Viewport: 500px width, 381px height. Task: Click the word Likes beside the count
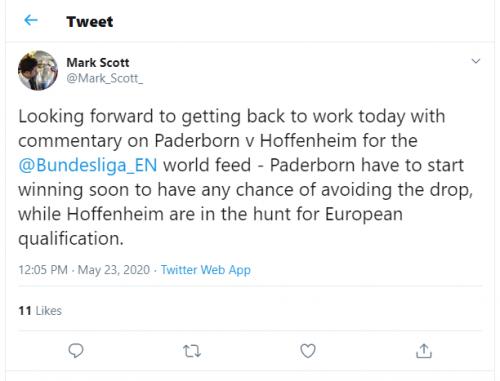(49, 311)
